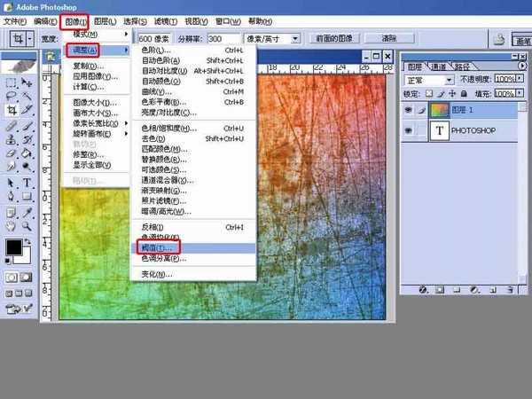Select the Clone Stamp tool
Viewport: 532px width, 399px height.
[x=11, y=139]
